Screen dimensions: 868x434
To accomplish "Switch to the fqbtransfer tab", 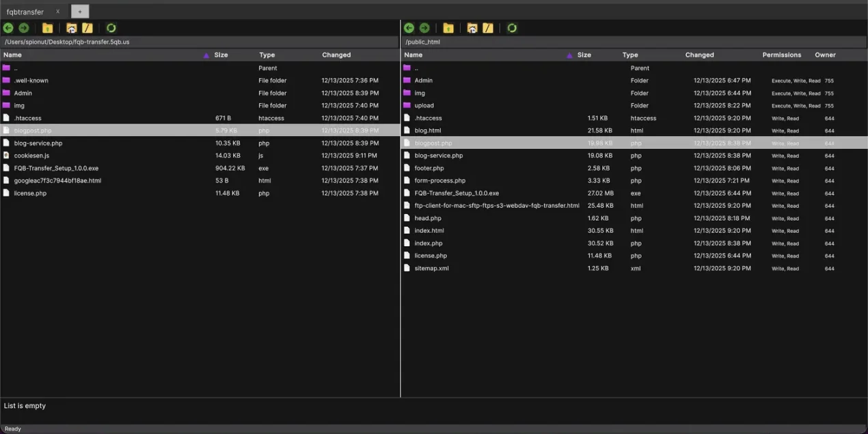I will click(x=26, y=11).
